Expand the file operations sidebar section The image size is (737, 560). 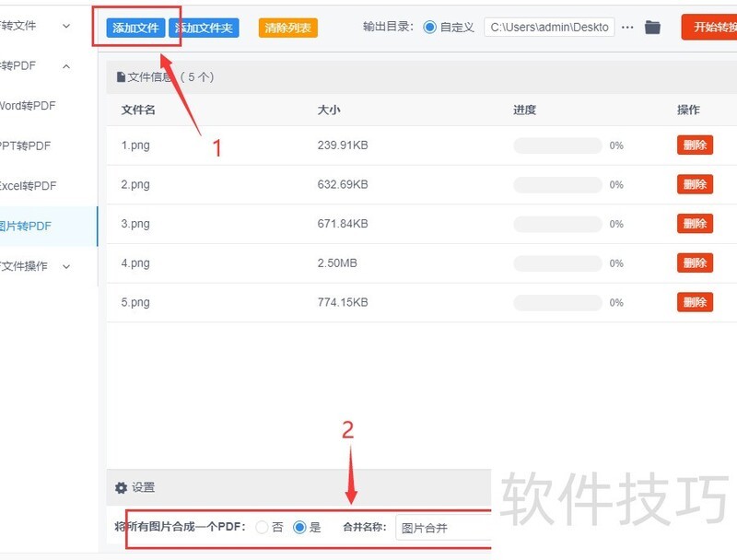click(x=66, y=266)
